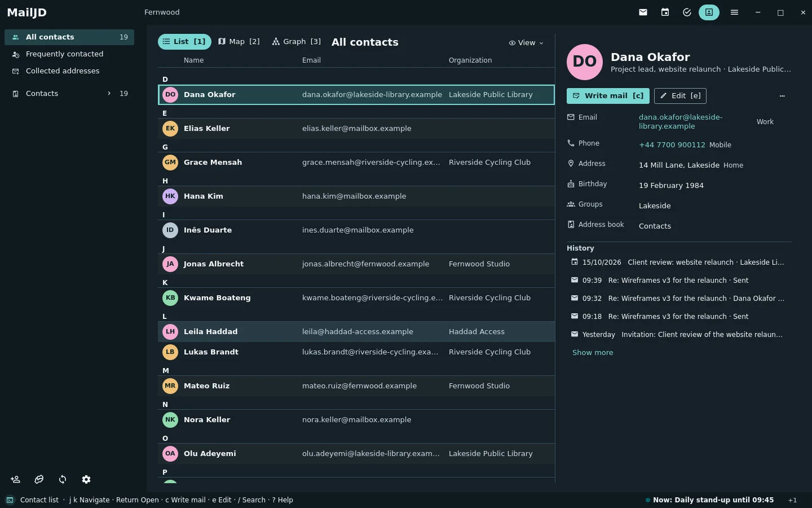Click the link/merge icon in the sidebar footer

point(39,479)
